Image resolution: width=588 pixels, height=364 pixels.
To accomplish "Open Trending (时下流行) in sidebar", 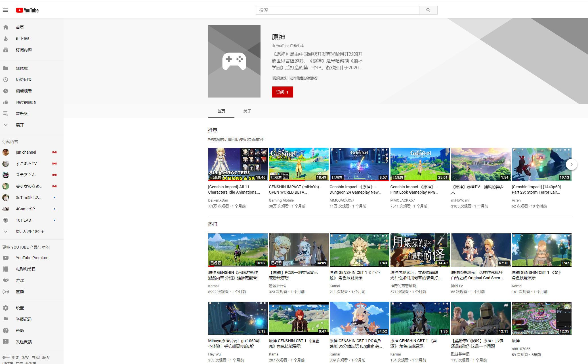I will click(24, 39).
